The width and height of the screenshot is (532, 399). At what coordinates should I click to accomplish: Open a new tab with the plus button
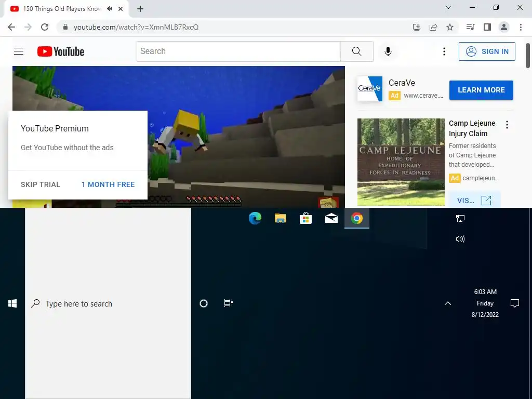(x=140, y=9)
